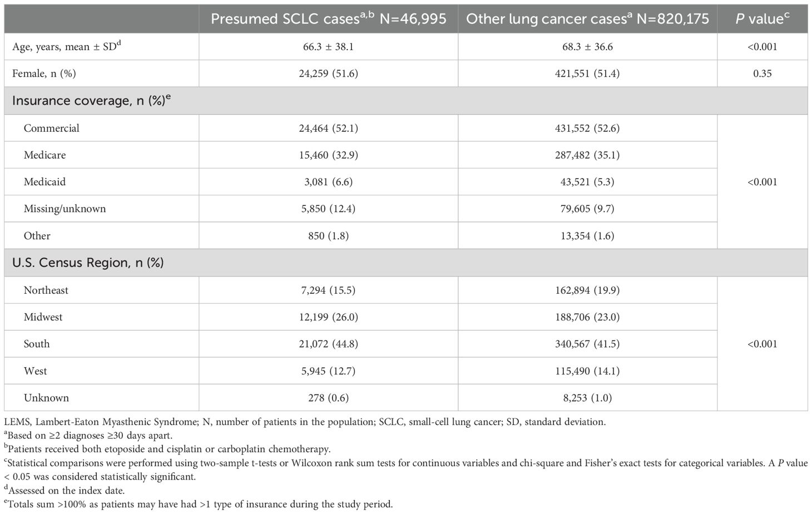Screen dimensions: 812x514
Task: Click the South value 21,072 (44.8)
Action: pyautogui.click(x=328, y=344)
